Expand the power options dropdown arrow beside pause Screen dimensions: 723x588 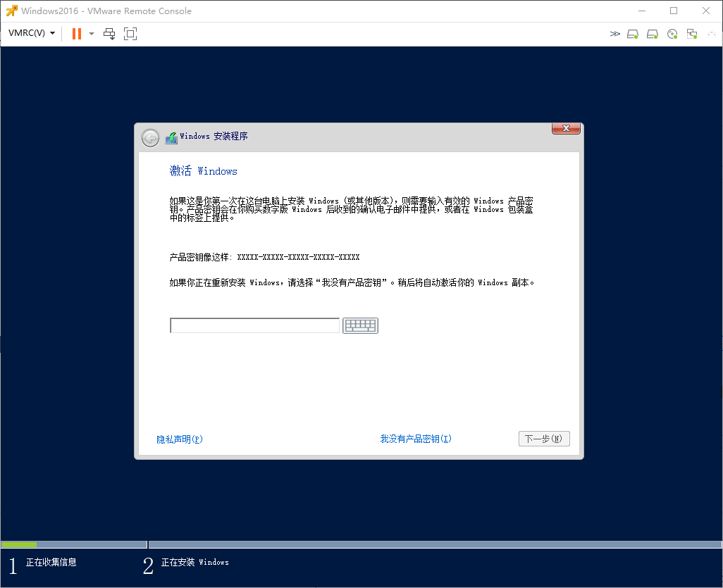click(x=92, y=34)
